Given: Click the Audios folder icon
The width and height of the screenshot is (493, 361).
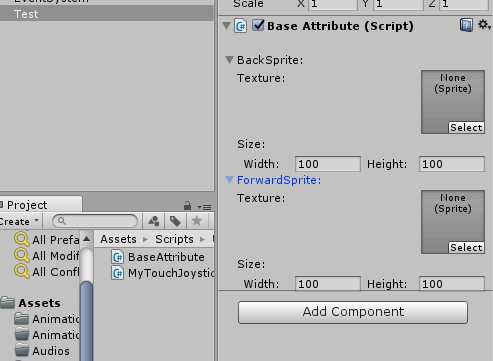Looking at the screenshot, I should pyautogui.click(x=22, y=350).
